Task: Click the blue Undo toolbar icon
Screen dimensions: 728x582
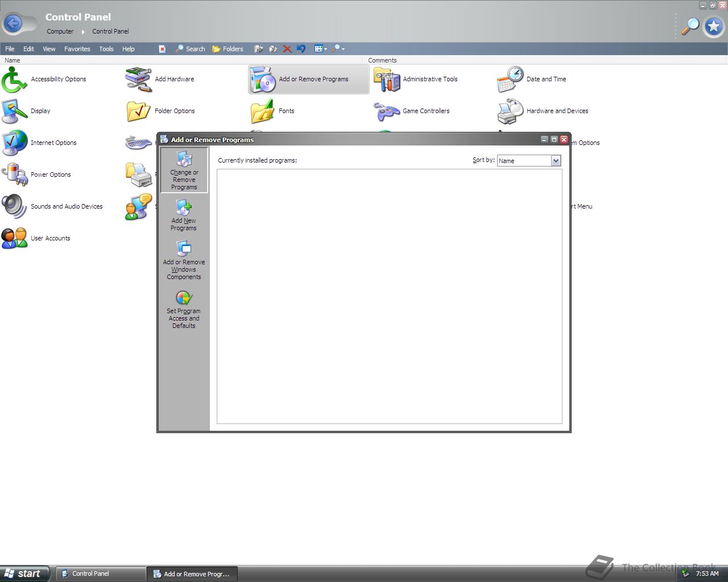Action: [x=301, y=49]
